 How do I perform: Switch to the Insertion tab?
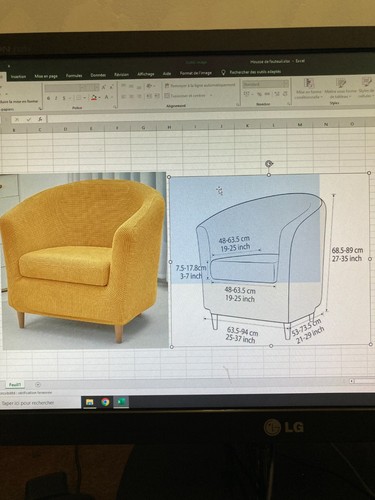coord(18,77)
